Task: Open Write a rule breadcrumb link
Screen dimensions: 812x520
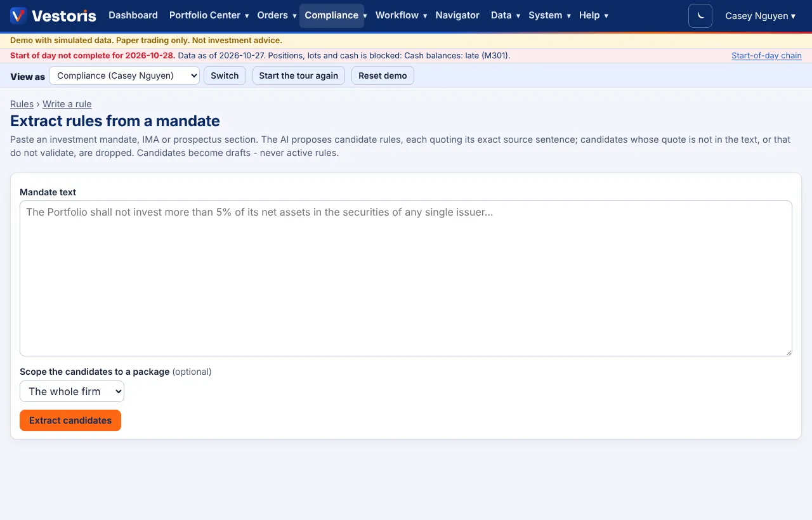Action: pos(67,104)
